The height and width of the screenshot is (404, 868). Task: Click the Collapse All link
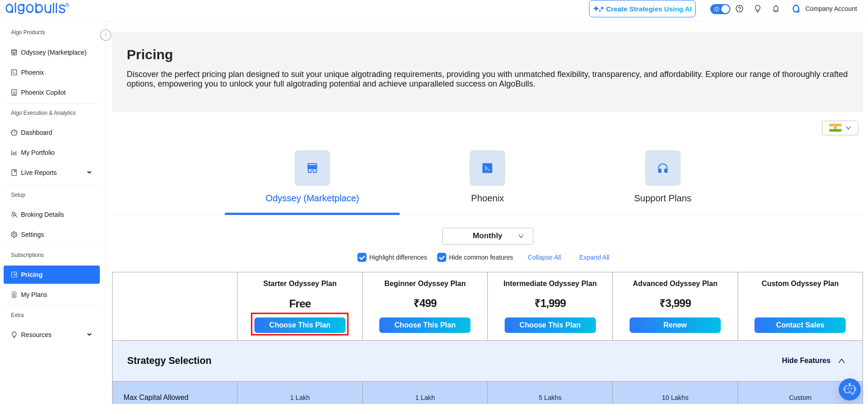coord(544,257)
